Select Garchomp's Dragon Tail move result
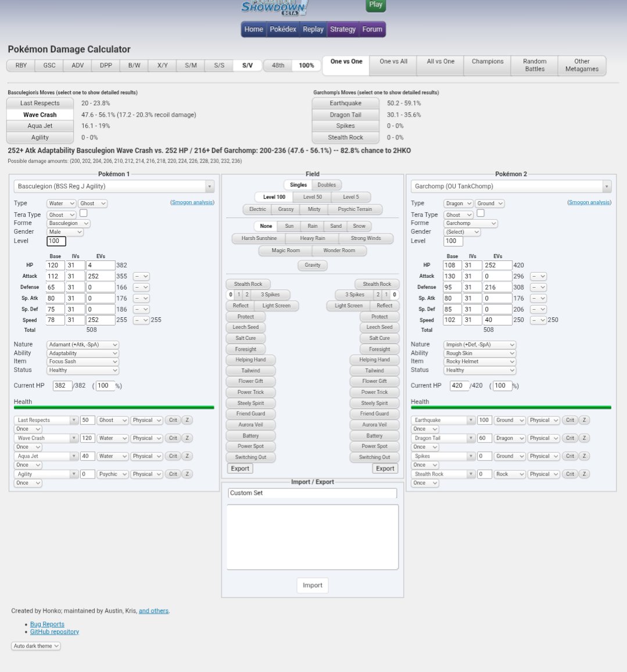 346,115
